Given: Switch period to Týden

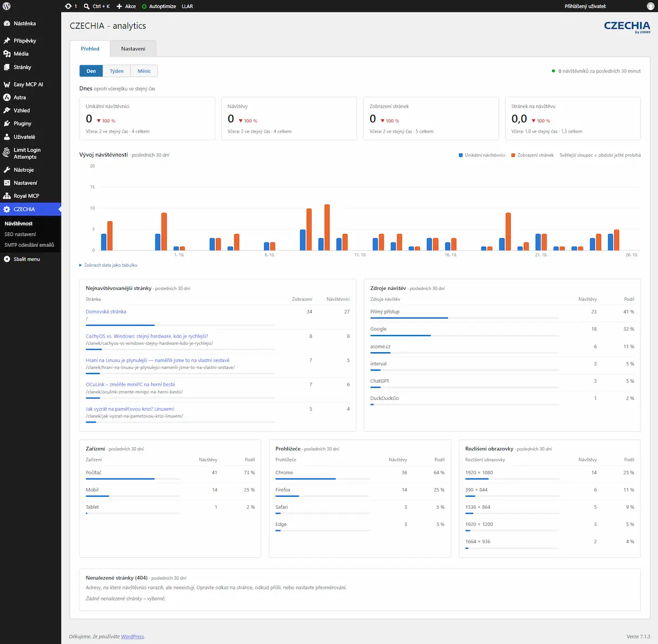Looking at the screenshot, I should [x=116, y=71].
